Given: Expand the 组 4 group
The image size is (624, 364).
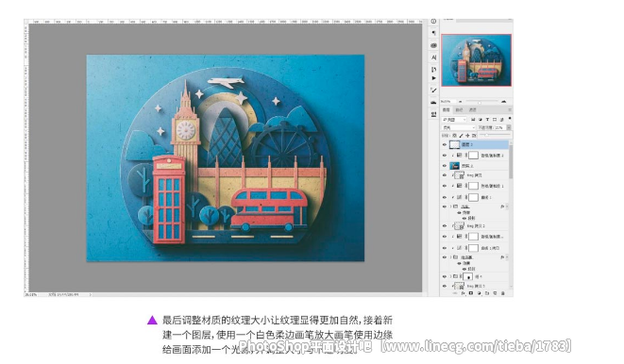Looking at the screenshot, I should (x=451, y=276).
